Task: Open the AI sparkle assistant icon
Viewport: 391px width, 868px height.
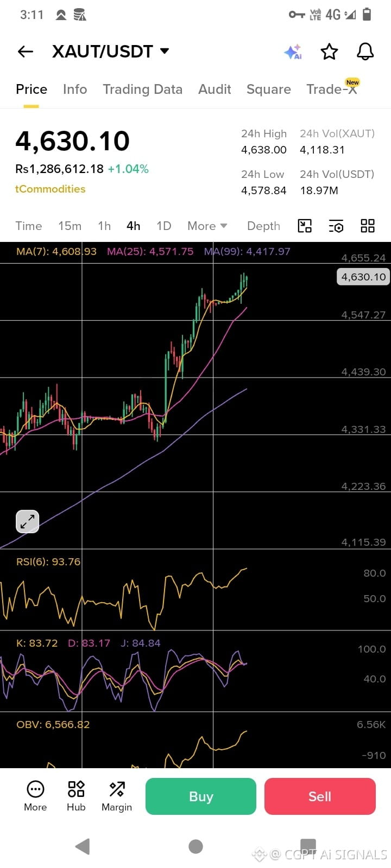Action: [x=293, y=52]
